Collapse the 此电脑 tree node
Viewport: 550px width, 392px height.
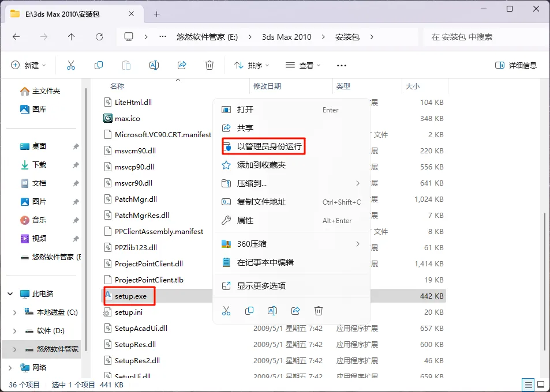pyautogui.click(x=10, y=294)
